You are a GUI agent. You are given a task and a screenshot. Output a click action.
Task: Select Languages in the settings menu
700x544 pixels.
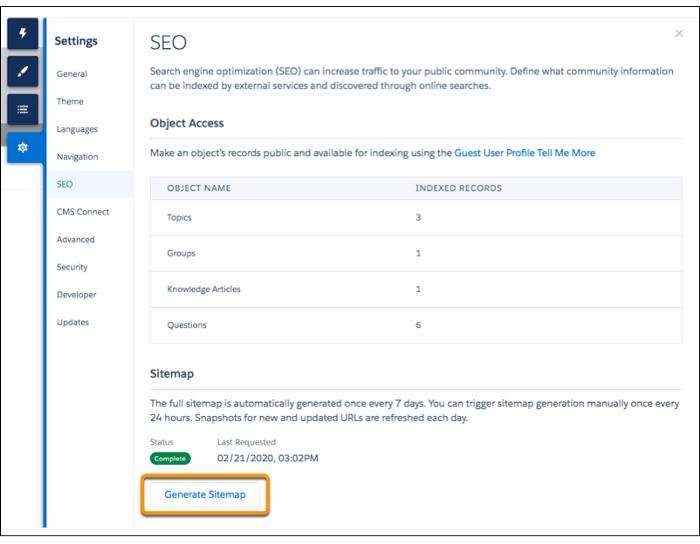pyautogui.click(x=77, y=129)
